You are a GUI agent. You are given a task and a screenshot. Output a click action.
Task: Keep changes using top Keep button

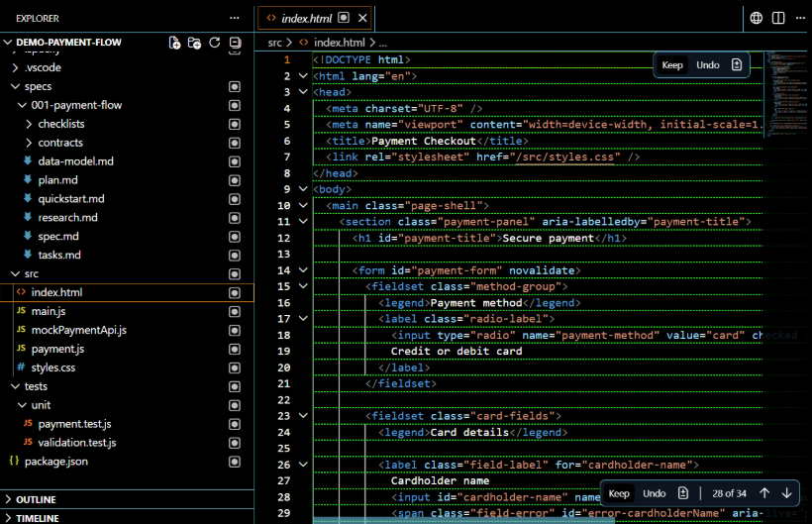point(672,64)
